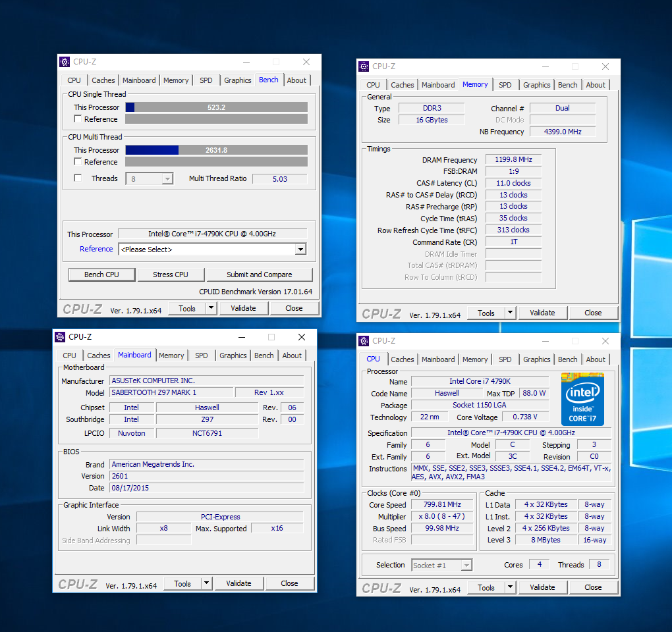This screenshot has width=672, height=632.
Task: Click the single thread This Processor bar showing 523.2
Action: [217, 107]
